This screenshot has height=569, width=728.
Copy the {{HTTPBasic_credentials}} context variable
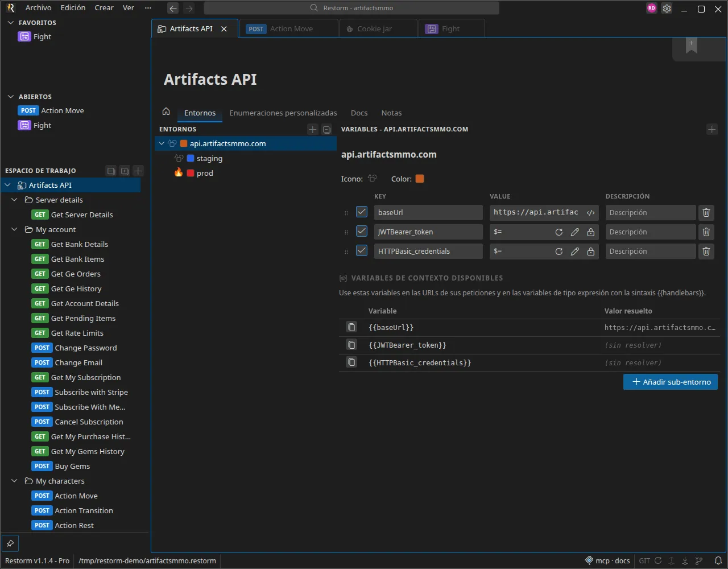[352, 363]
